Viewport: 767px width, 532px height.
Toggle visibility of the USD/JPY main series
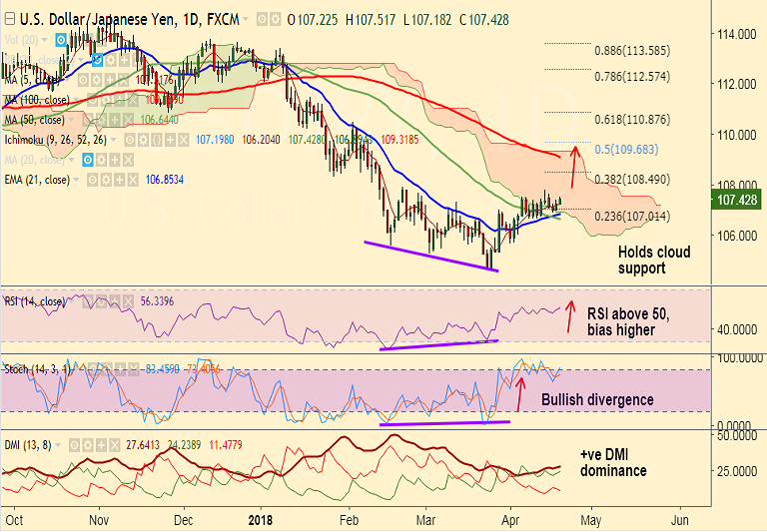tap(263, 20)
